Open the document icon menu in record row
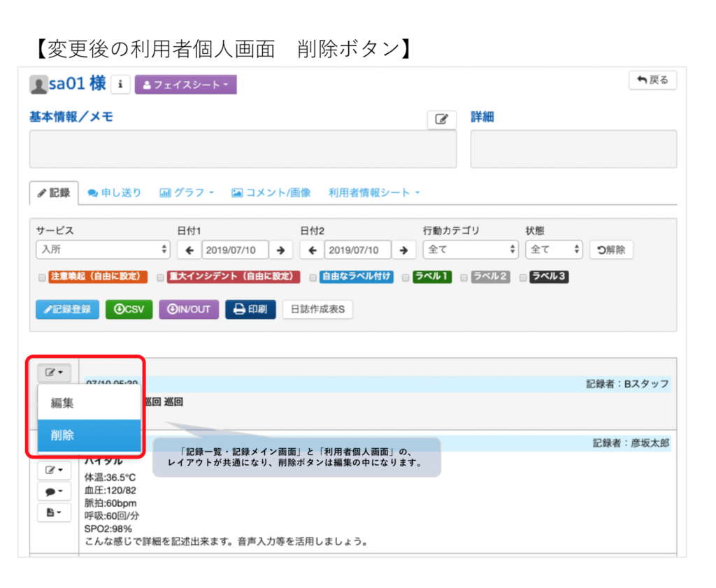Viewport: 716px width, 588px height. coord(53,513)
